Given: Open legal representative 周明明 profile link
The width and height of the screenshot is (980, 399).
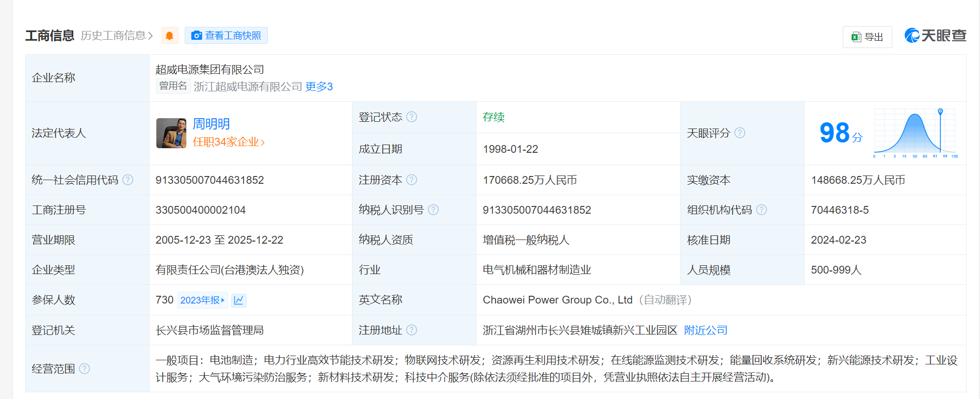Looking at the screenshot, I should point(211,124).
